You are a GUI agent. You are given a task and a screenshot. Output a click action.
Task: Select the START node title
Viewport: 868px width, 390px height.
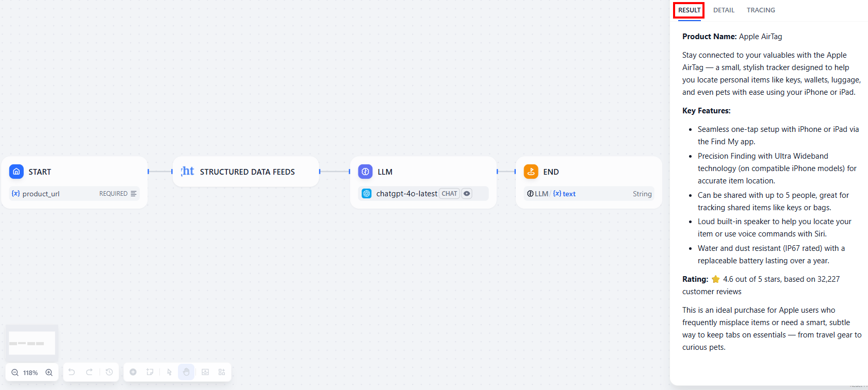point(40,172)
